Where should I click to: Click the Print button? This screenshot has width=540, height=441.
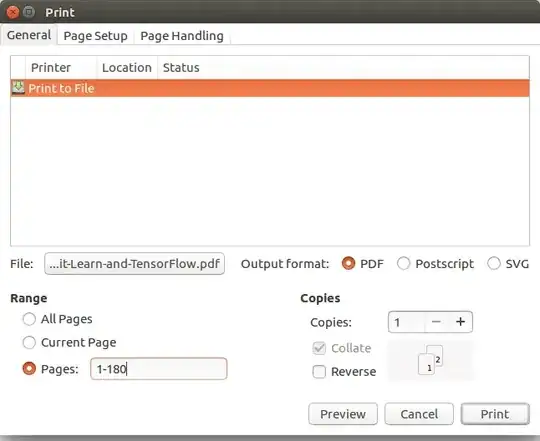tap(495, 414)
